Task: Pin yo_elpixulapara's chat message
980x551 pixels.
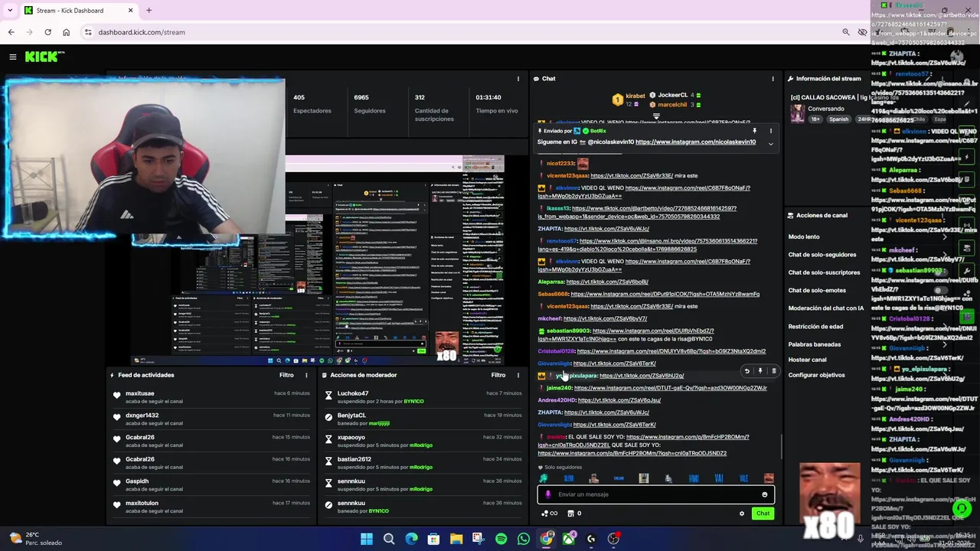Action: pyautogui.click(x=760, y=371)
